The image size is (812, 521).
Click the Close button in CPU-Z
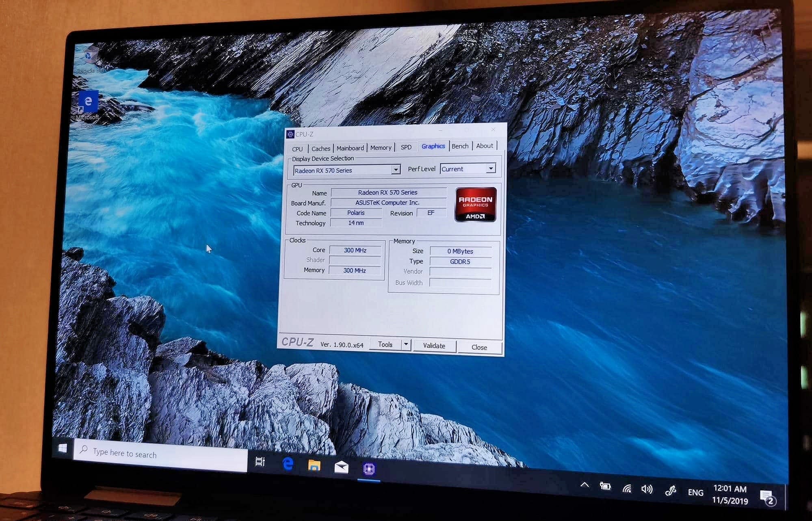(x=479, y=347)
